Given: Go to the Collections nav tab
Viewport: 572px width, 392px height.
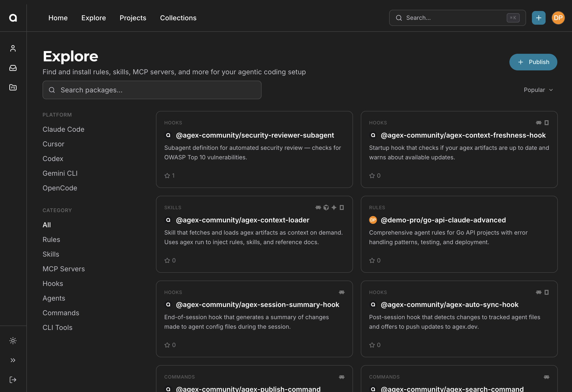Looking at the screenshot, I should pyautogui.click(x=178, y=18).
